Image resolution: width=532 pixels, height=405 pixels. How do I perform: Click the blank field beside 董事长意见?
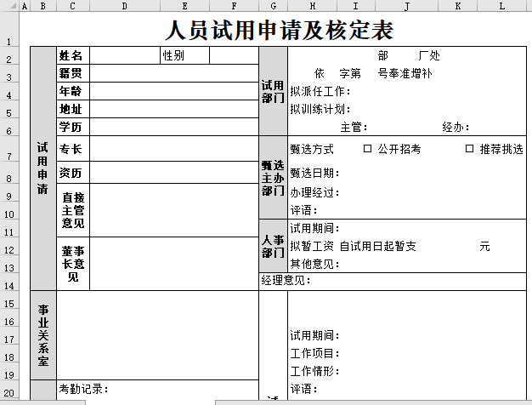[x=173, y=264]
